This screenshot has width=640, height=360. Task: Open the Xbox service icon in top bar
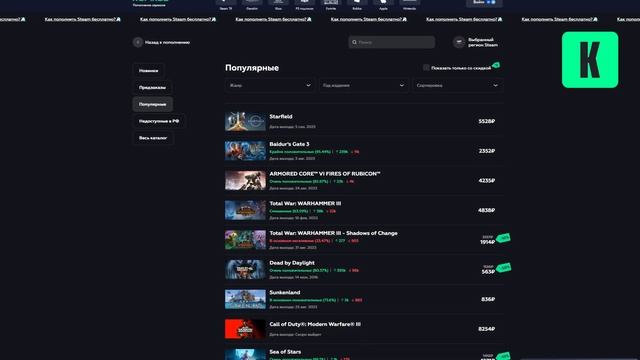pyautogui.click(x=278, y=3)
